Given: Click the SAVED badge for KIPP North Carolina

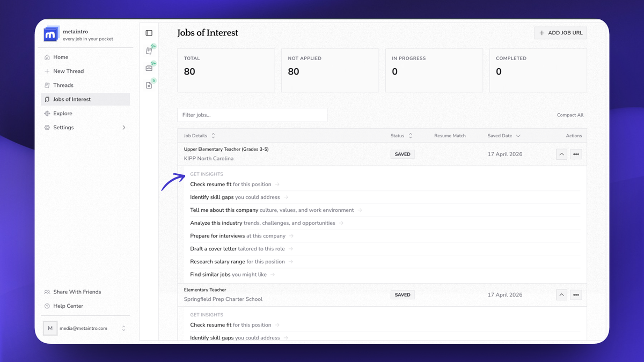Looking at the screenshot, I should click(x=402, y=154).
